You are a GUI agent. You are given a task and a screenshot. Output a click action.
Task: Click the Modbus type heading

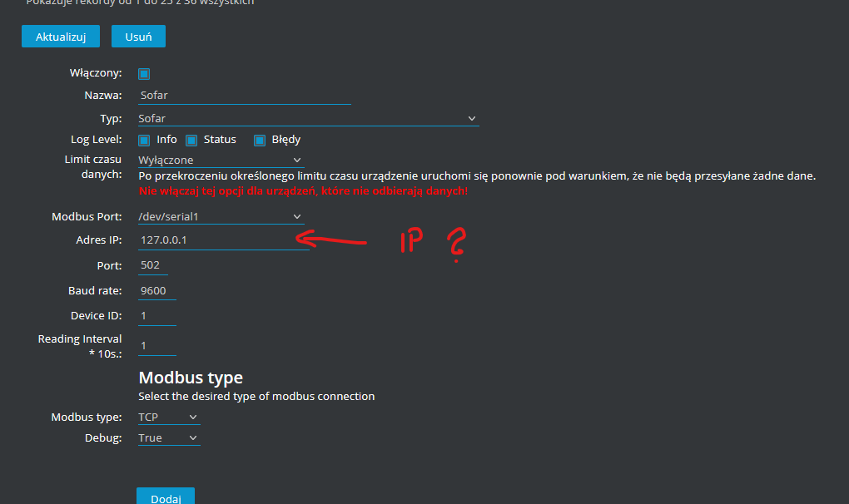point(191,378)
